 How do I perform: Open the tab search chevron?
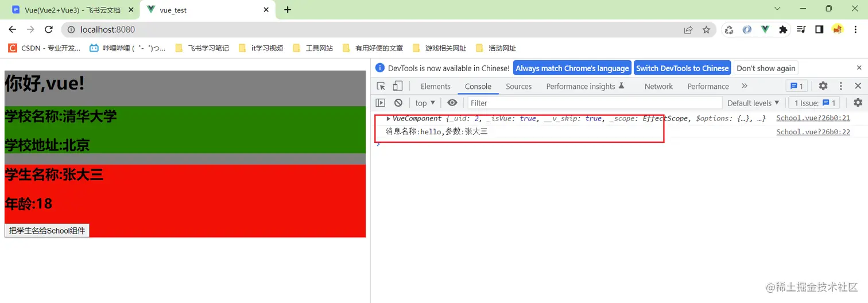click(x=777, y=9)
